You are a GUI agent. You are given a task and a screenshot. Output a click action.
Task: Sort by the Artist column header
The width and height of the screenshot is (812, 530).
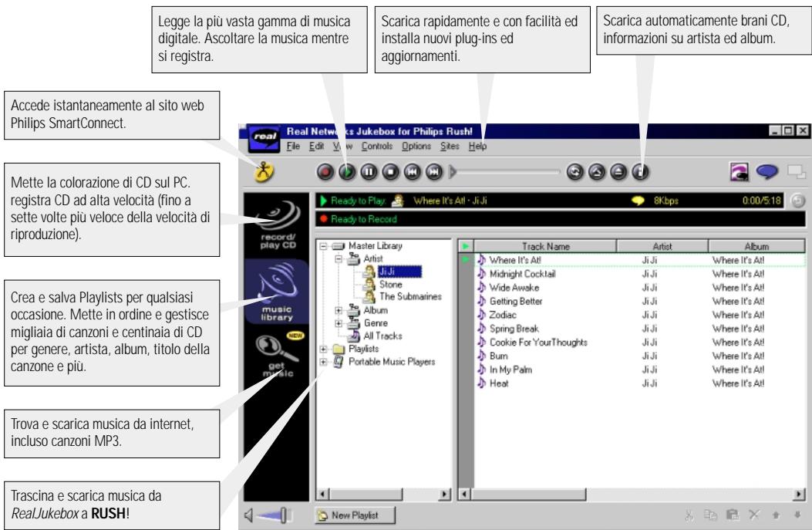[662, 247]
